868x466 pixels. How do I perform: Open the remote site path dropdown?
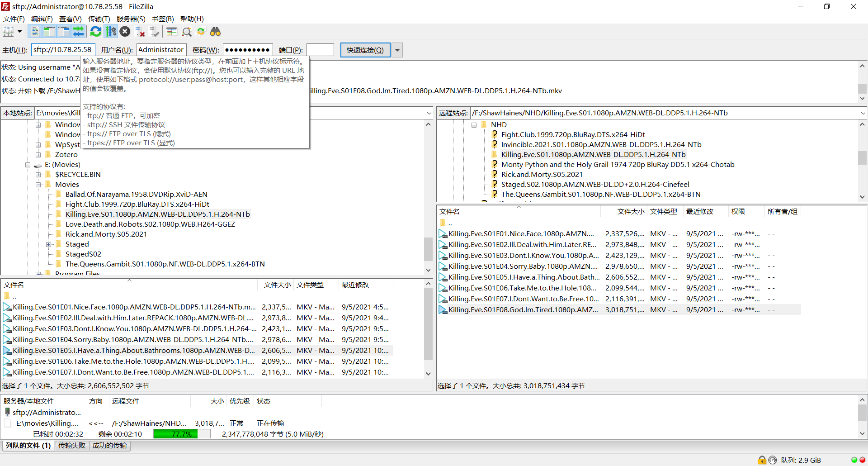863,113
